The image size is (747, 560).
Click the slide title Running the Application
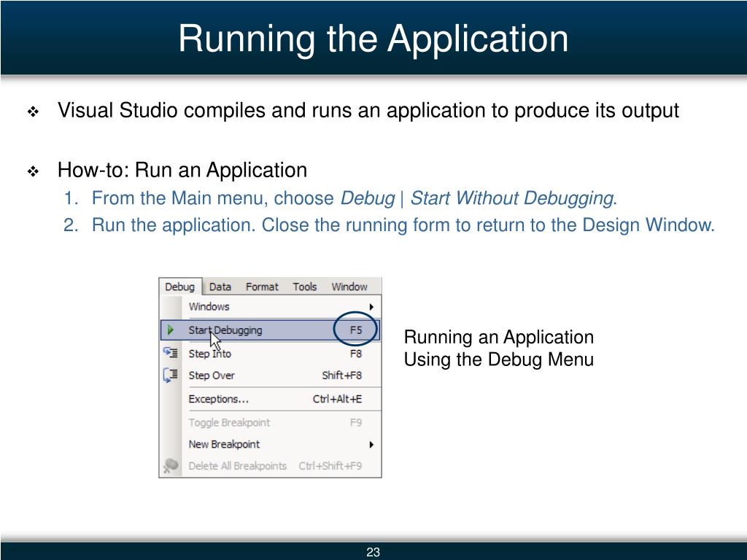(x=373, y=39)
